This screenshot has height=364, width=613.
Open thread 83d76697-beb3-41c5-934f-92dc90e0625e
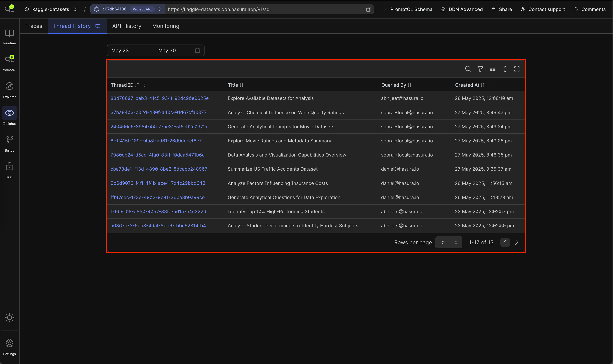coord(160,98)
